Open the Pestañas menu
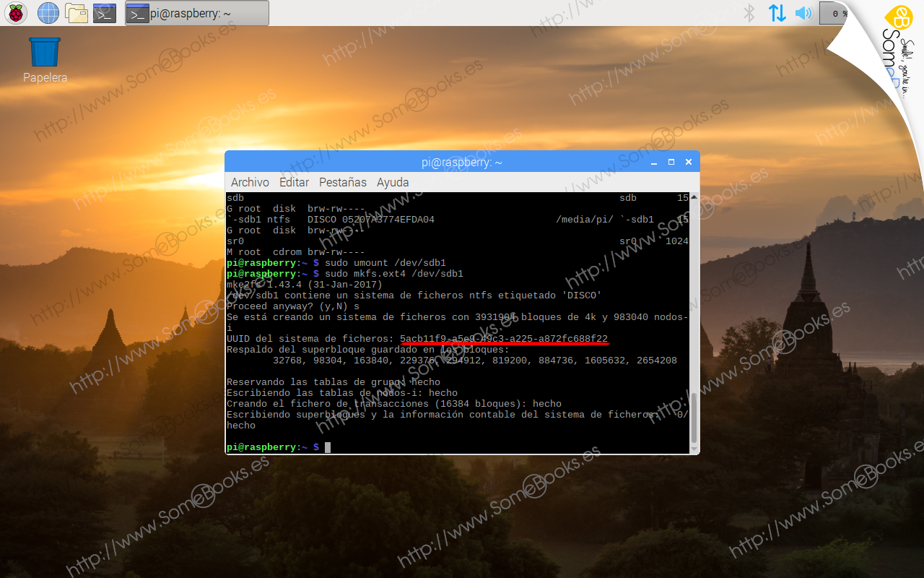This screenshot has height=578, width=924. pyautogui.click(x=343, y=182)
